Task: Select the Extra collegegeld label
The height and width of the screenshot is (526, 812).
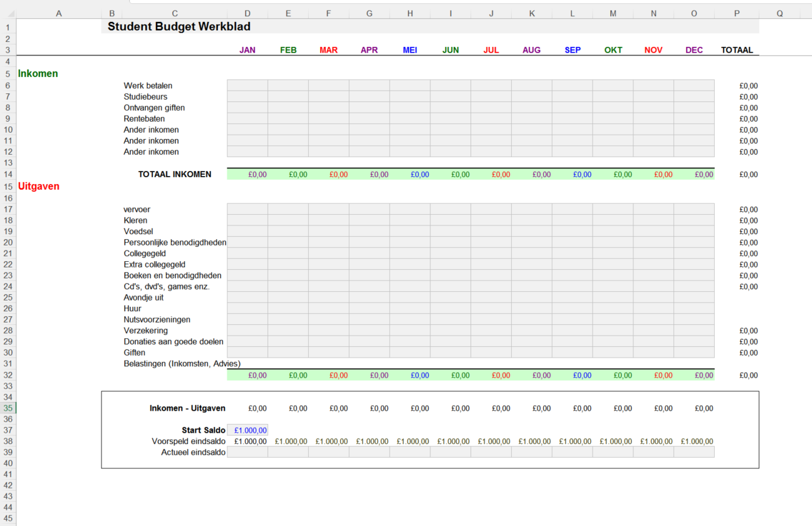Action: pos(154,264)
